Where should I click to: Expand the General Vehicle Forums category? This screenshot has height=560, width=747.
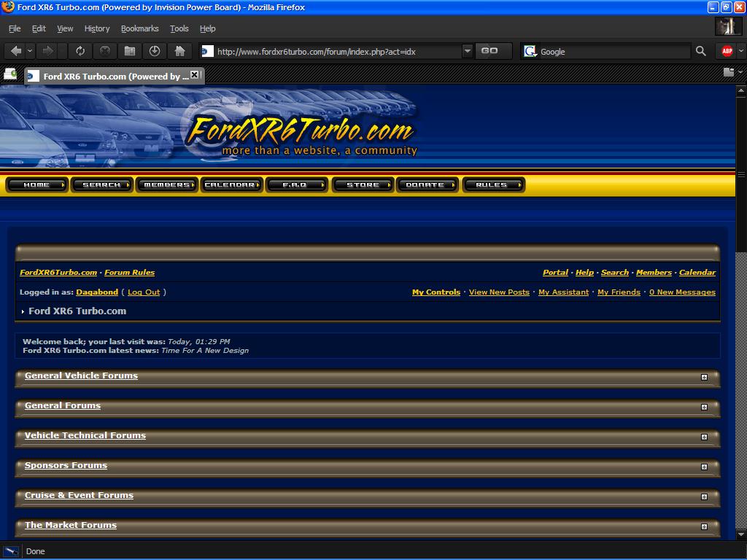click(x=704, y=377)
